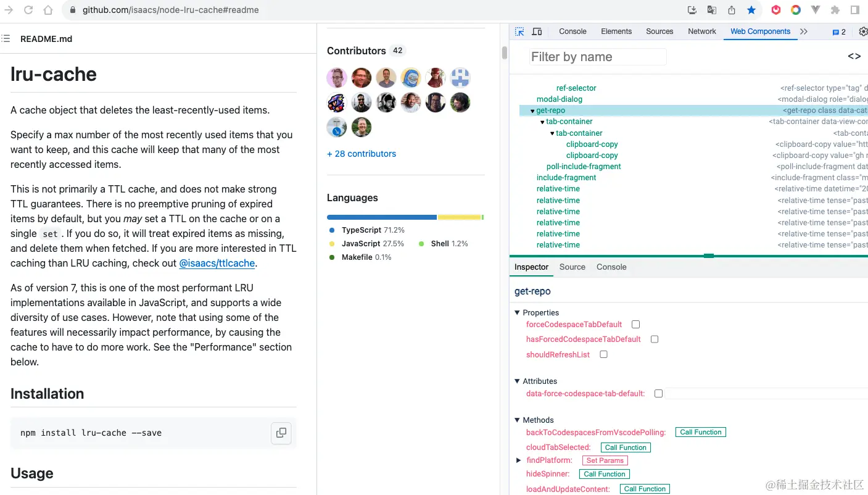Click the blue TypeScript segment of language bar
This screenshot has height=495, width=868.
[382, 217]
